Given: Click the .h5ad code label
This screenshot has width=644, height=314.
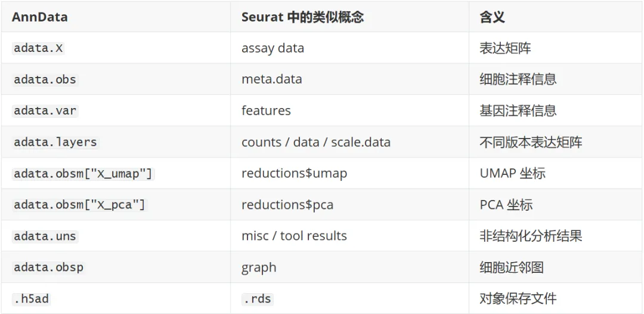Looking at the screenshot, I should (x=31, y=299).
